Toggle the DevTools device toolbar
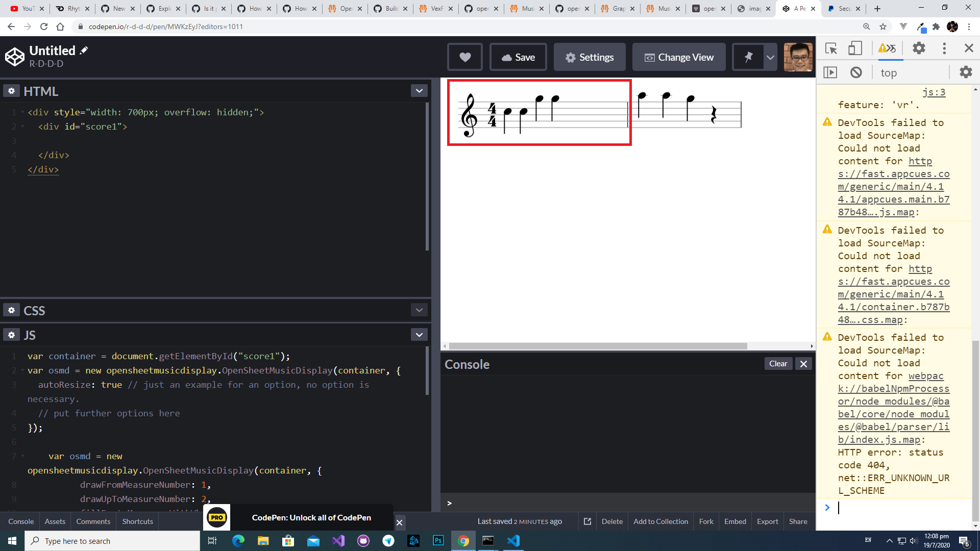The width and height of the screenshot is (980, 551). (x=855, y=48)
